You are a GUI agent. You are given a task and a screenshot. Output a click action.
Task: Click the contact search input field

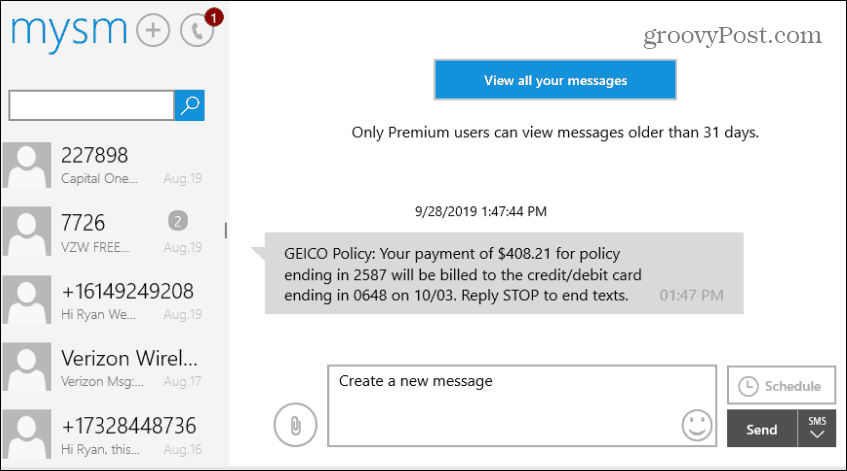pyautogui.click(x=91, y=105)
